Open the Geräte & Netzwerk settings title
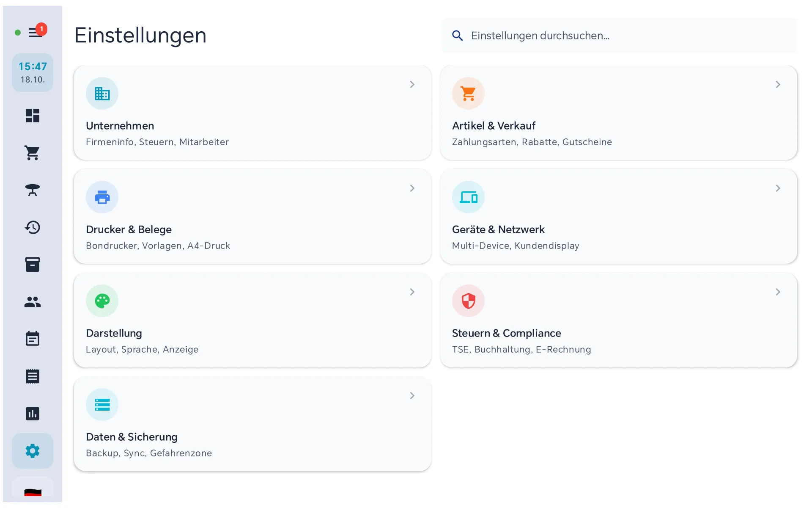The width and height of the screenshot is (812, 508). (x=498, y=229)
